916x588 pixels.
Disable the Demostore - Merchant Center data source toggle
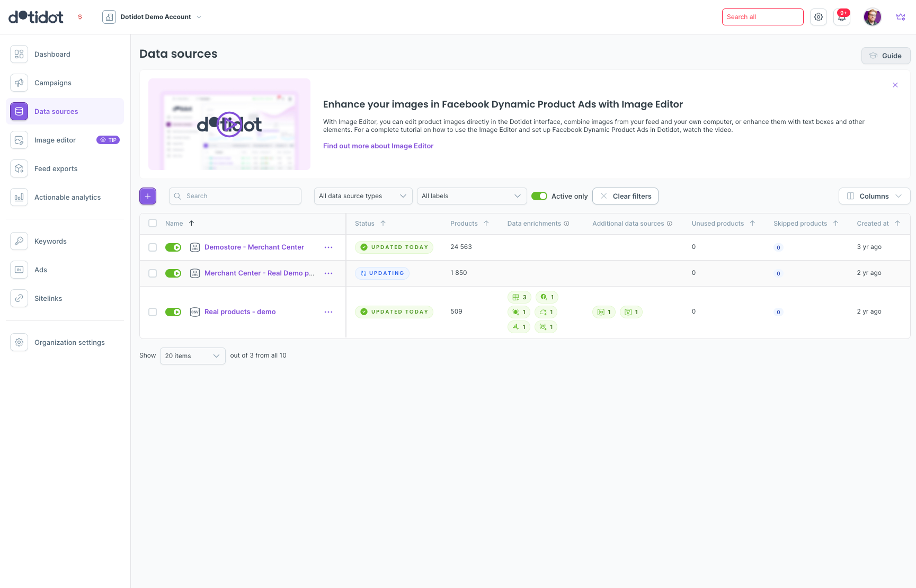point(173,247)
